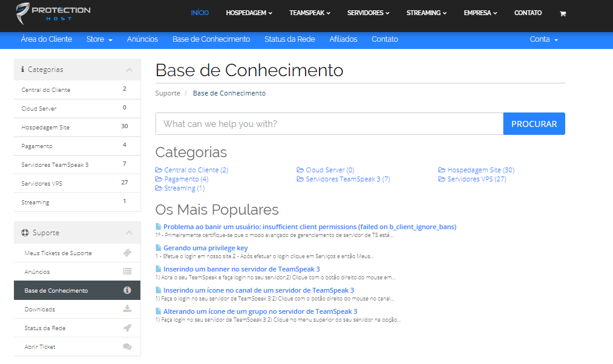
Task: Click the lifebuoy icon in Suporte header
Action: (x=25, y=233)
